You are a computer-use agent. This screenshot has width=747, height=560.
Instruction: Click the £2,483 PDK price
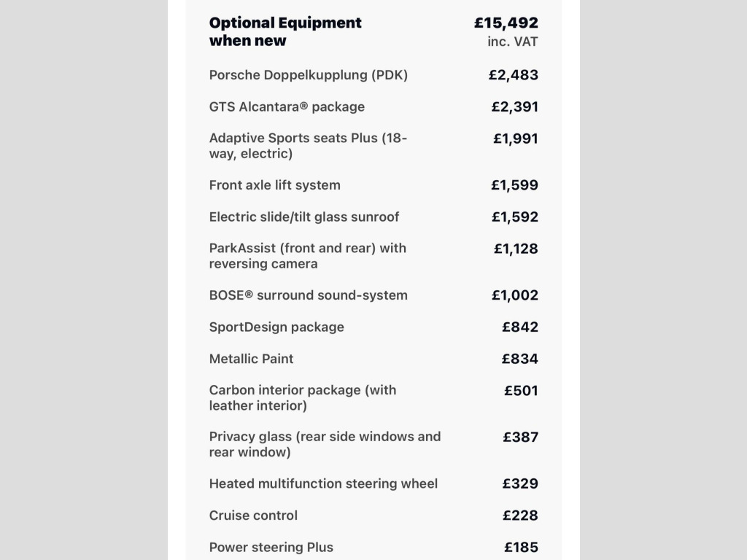(514, 75)
